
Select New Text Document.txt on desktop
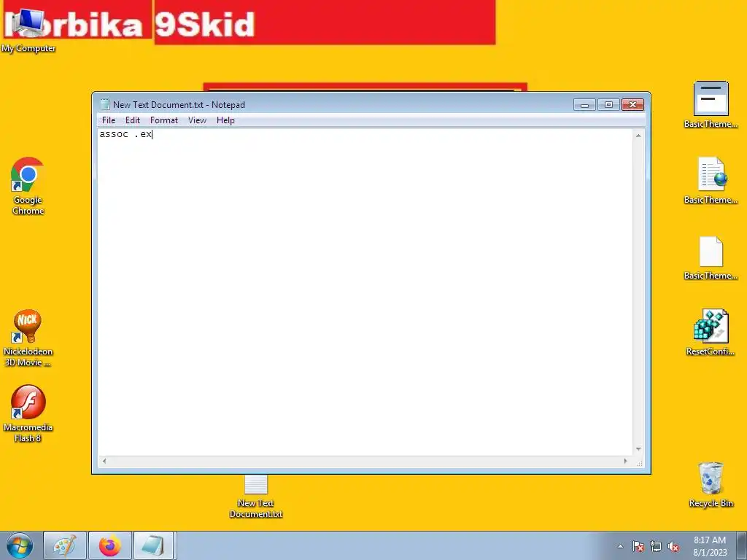(256, 496)
